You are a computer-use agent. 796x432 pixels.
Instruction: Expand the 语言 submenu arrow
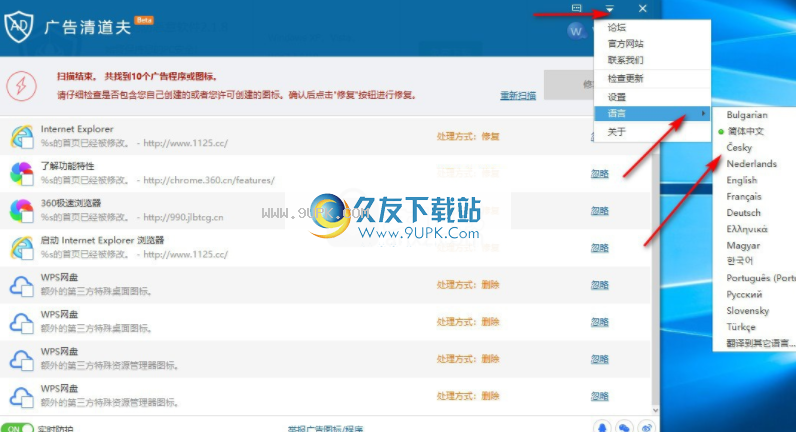(703, 113)
